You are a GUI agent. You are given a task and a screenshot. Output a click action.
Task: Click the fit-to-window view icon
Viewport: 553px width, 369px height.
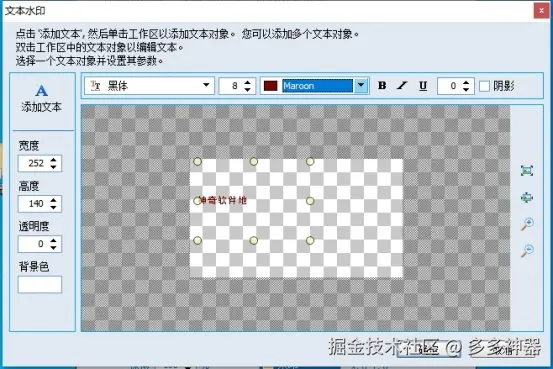coord(527,171)
